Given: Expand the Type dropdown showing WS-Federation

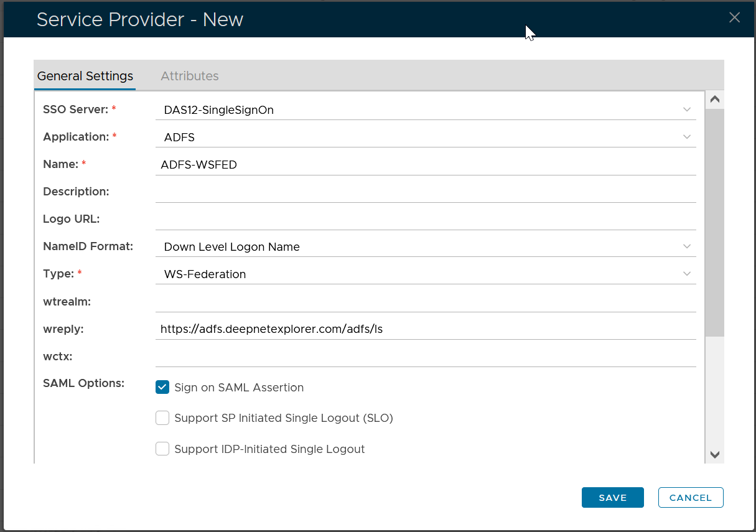Looking at the screenshot, I should tap(425, 274).
